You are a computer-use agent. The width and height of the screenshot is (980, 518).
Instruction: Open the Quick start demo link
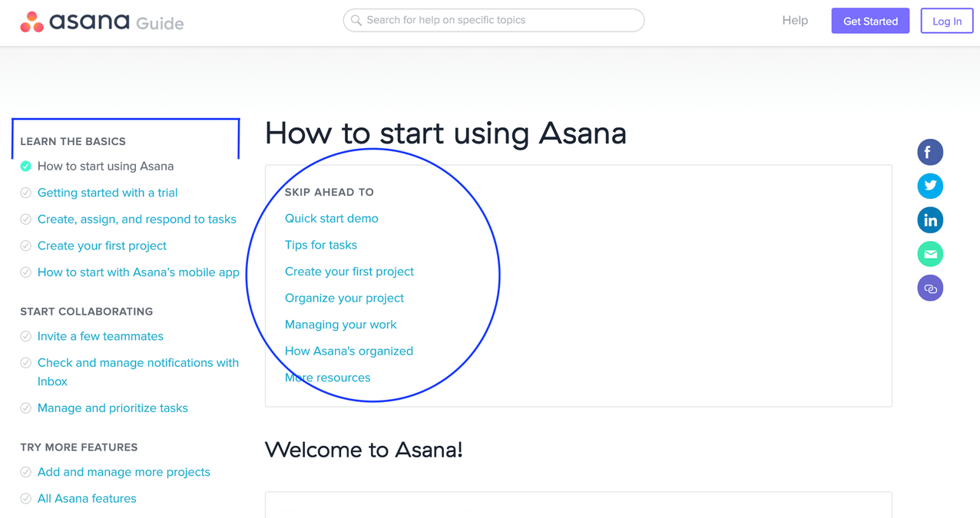point(331,218)
